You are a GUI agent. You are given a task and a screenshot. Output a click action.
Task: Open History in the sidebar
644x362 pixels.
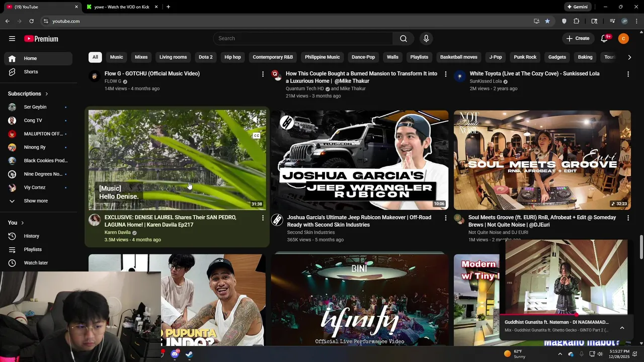[38, 236]
